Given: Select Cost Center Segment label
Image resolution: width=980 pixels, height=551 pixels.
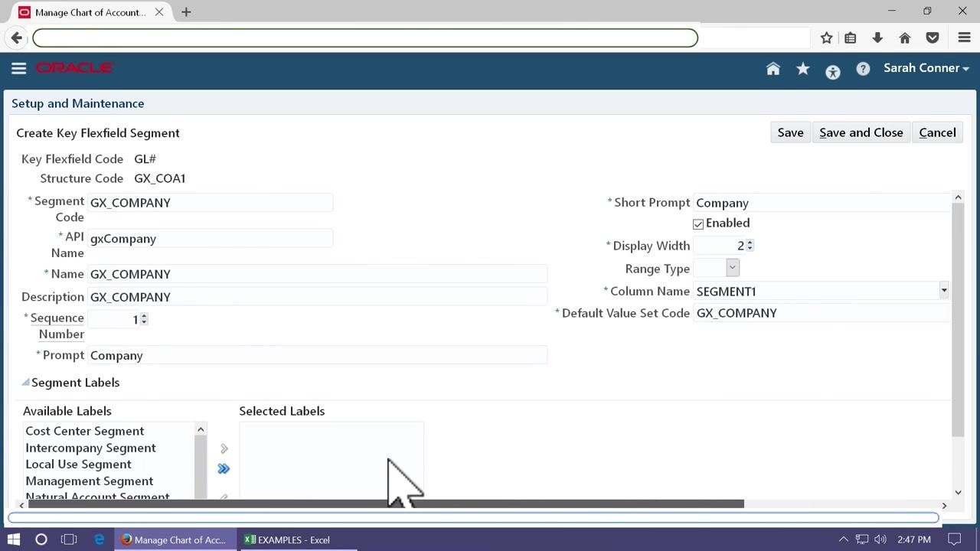Looking at the screenshot, I should tap(85, 431).
